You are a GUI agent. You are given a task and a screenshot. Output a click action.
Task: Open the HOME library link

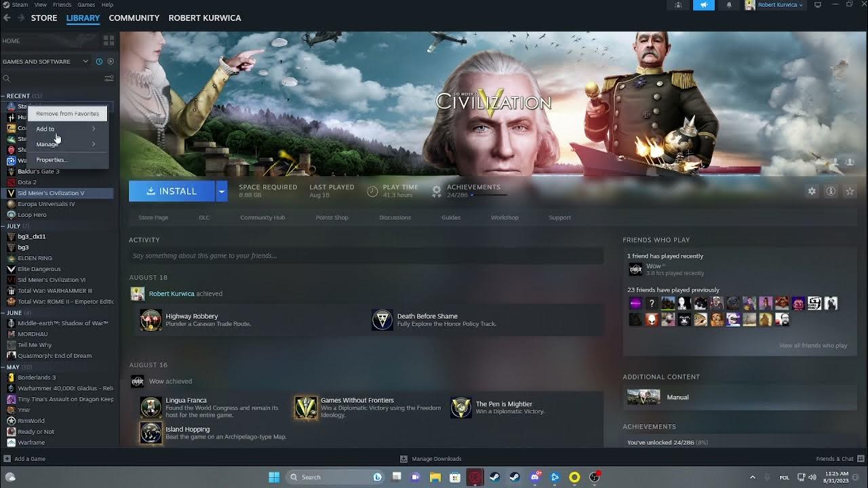12,41
